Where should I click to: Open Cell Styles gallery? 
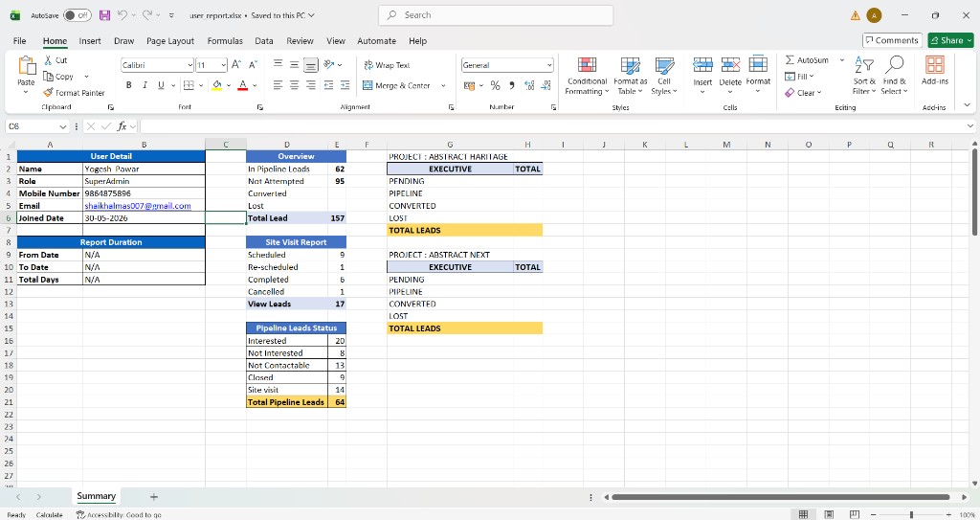(664, 76)
